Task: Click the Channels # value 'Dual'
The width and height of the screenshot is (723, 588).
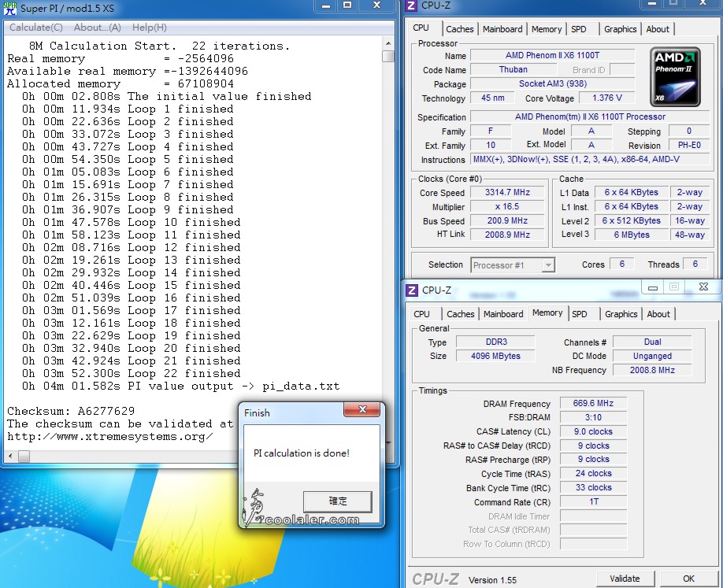Action: click(x=652, y=342)
